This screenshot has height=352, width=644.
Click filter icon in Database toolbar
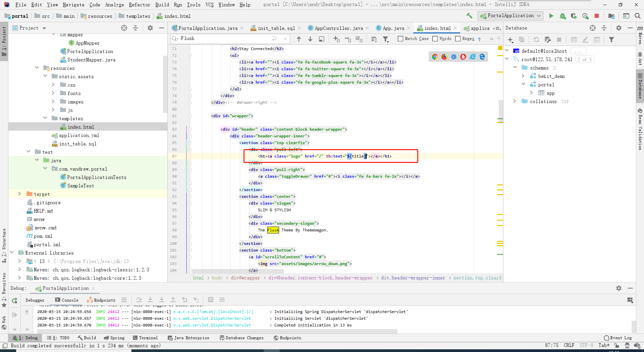click(611, 40)
